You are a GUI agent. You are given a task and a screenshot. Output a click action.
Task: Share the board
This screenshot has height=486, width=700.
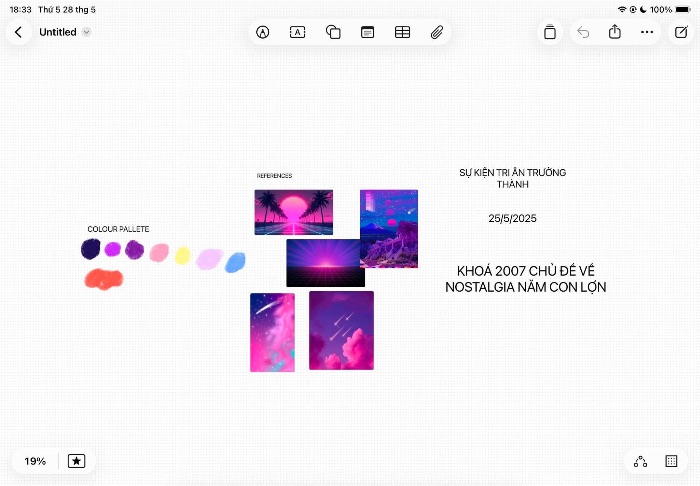pos(615,32)
